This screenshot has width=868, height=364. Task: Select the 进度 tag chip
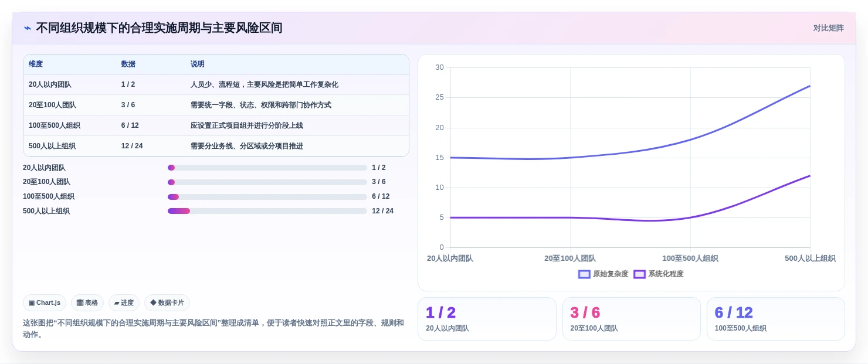(x=124, y=303)
